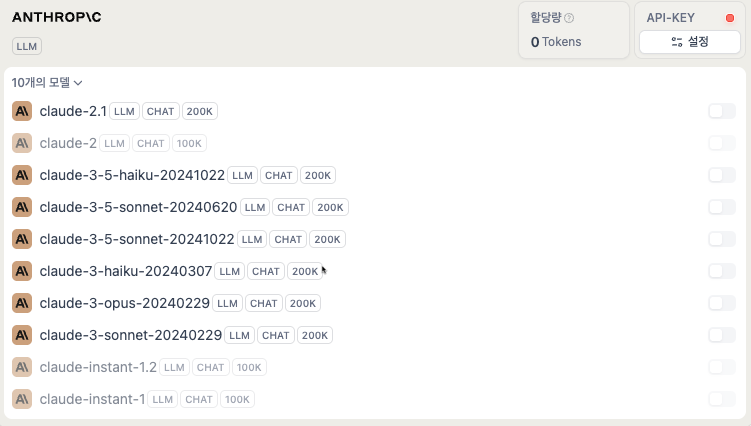Screen dimensions: 751x426
Task: Select the claude-3-opus-20240229 name
Action: click(x=125, y=303)
